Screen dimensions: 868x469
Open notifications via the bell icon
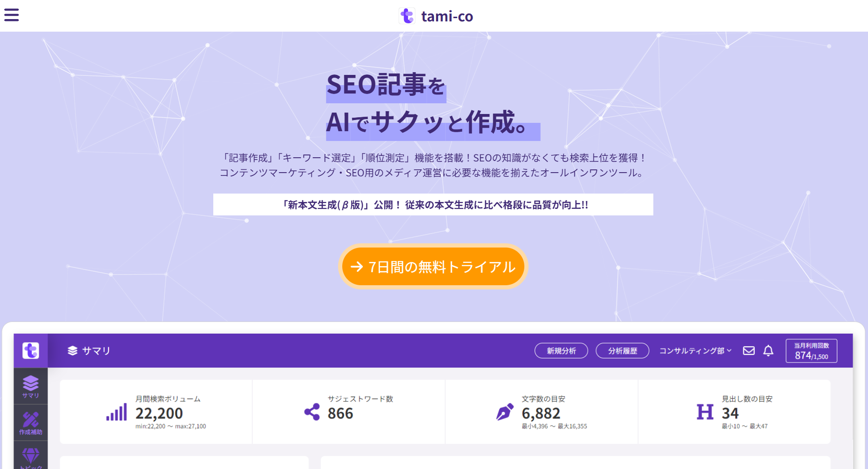768,351
